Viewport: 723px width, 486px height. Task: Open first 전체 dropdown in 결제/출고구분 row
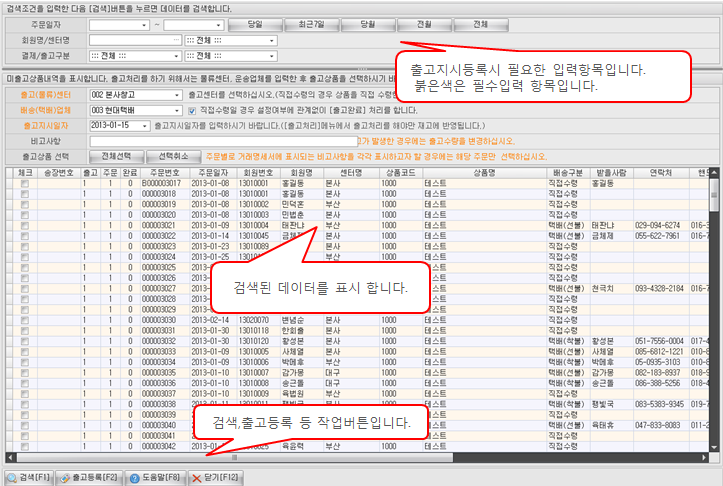click(176, 56)
